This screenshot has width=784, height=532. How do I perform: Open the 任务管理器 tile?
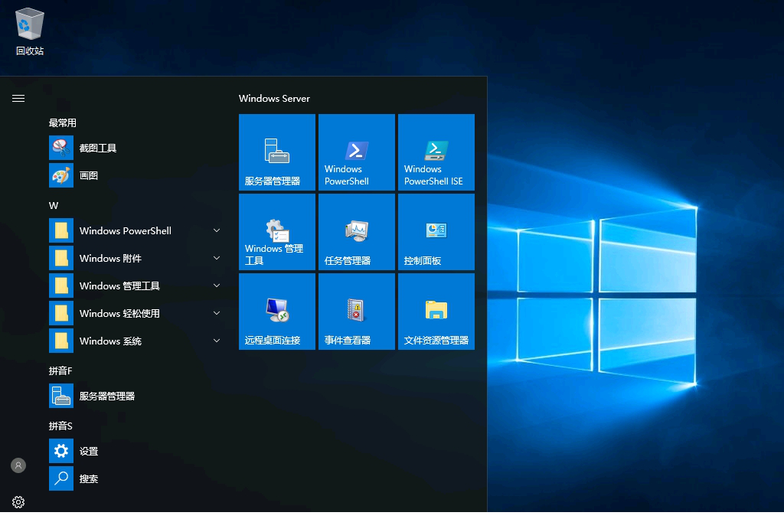pos(357,231)
